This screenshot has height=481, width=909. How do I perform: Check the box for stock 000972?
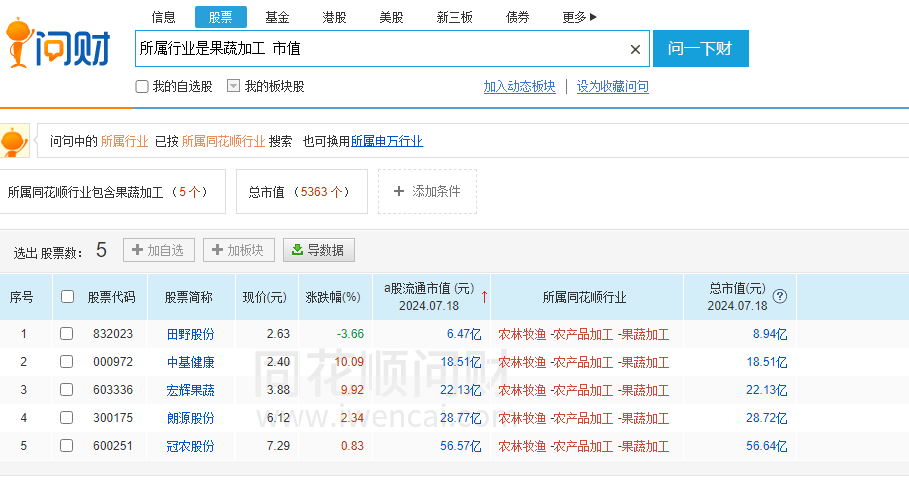pos(67,362)
